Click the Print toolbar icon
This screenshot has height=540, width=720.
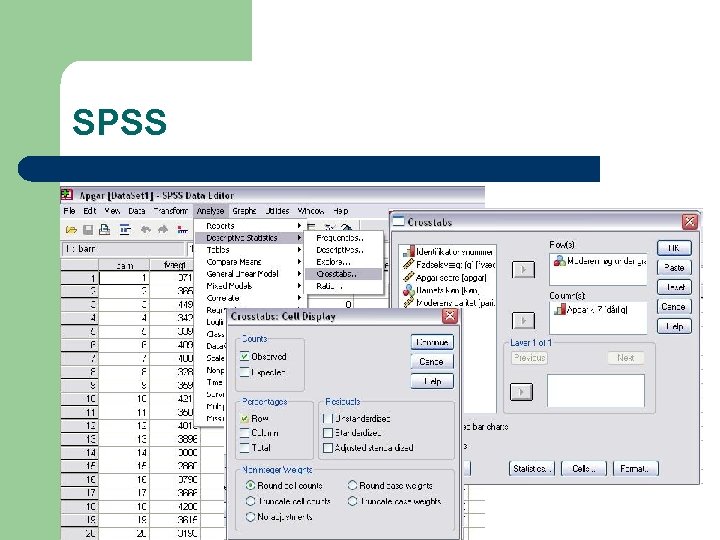(105, 229)
